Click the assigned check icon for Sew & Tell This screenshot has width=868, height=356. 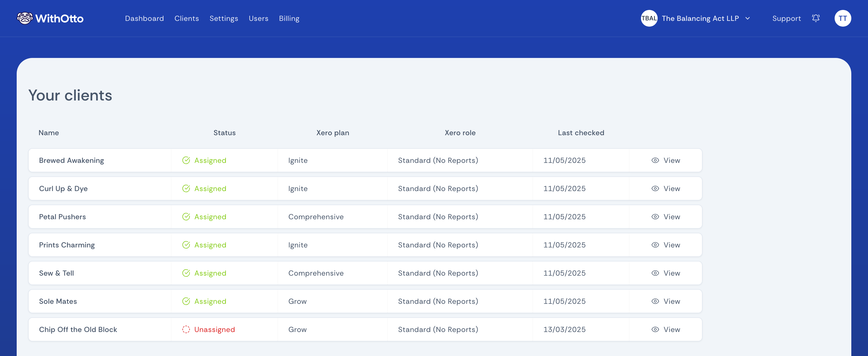(x=186, y=273)
